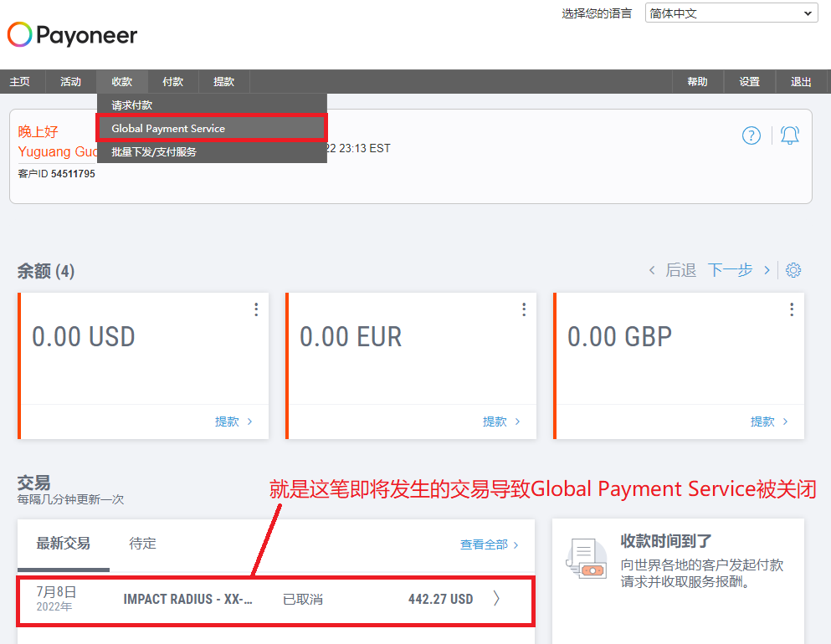The height and width of the screenshot is (644, 831).
Task: Click the Payoneer logo
Action: coord(72,35)
